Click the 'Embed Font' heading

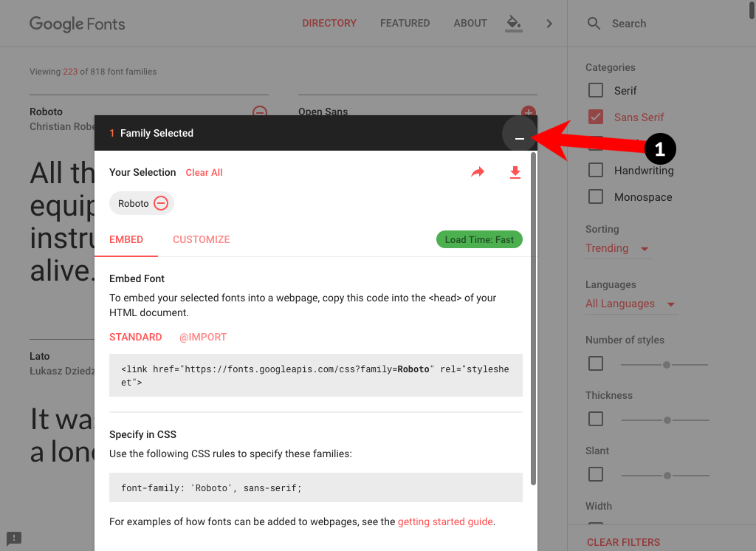[x=137, y=279]
